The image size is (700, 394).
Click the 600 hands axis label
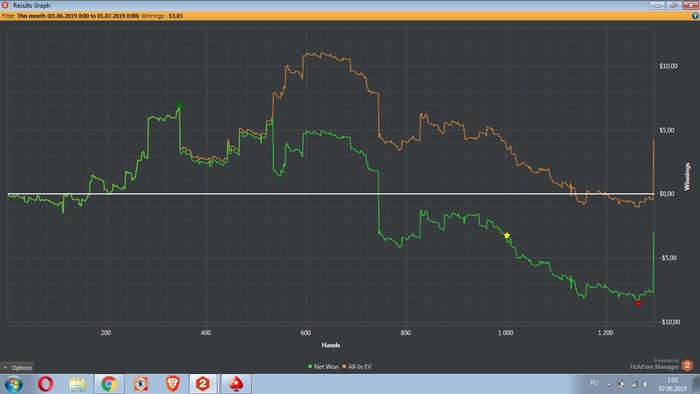pos(306,333)
